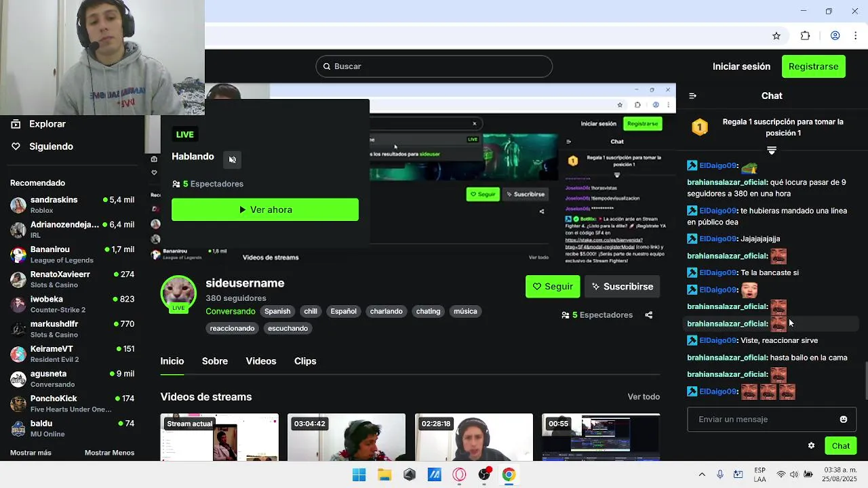Select the chill tag
Image resolution: width=868 pixels, height=488 pixels.
click(x=311, y=311)
